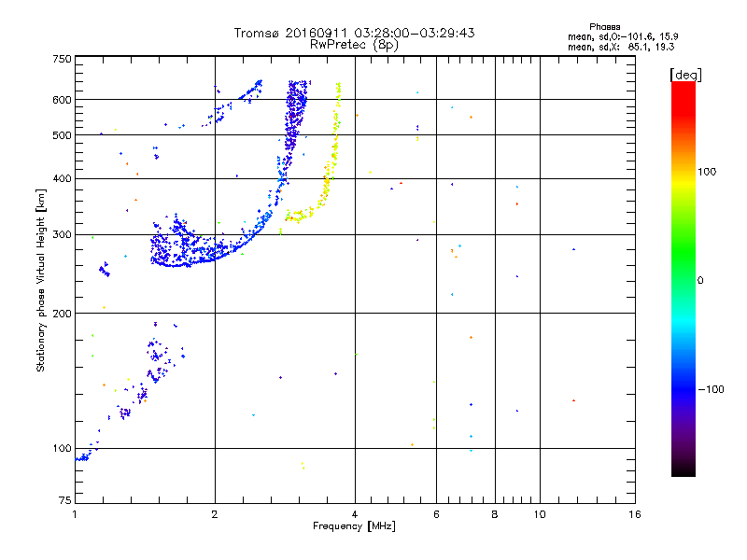Click the x-axis '8' tick label

495,514
